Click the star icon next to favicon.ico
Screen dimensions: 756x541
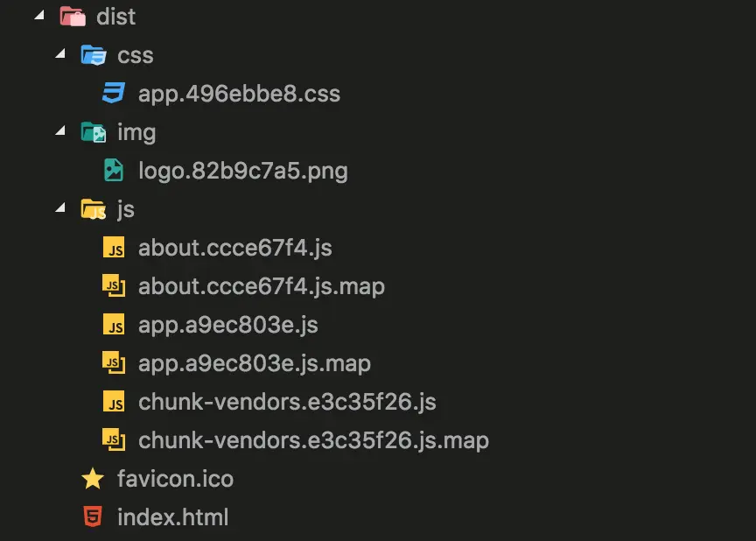pyautogui.click(x=93, y=479)
